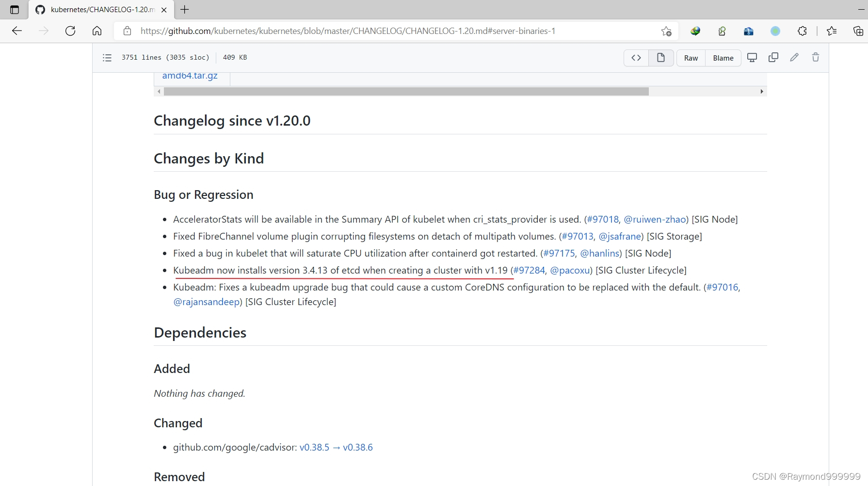This screenshot has width=868, height=486.
Task: Open the round blue-green extension icon
Action: (x=775, y=31)
